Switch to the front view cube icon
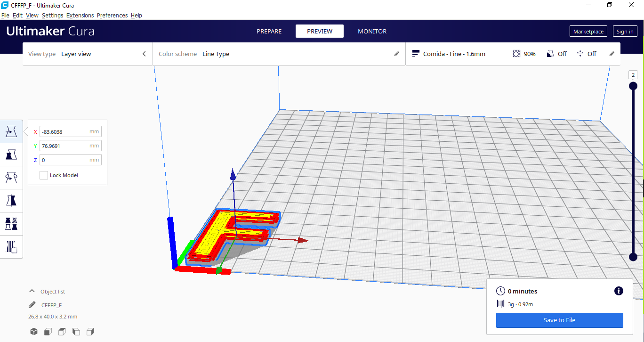 click(48, 332)
